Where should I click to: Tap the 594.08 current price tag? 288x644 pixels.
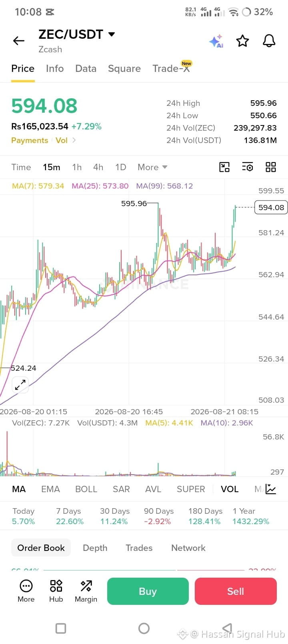pos(271,207)
